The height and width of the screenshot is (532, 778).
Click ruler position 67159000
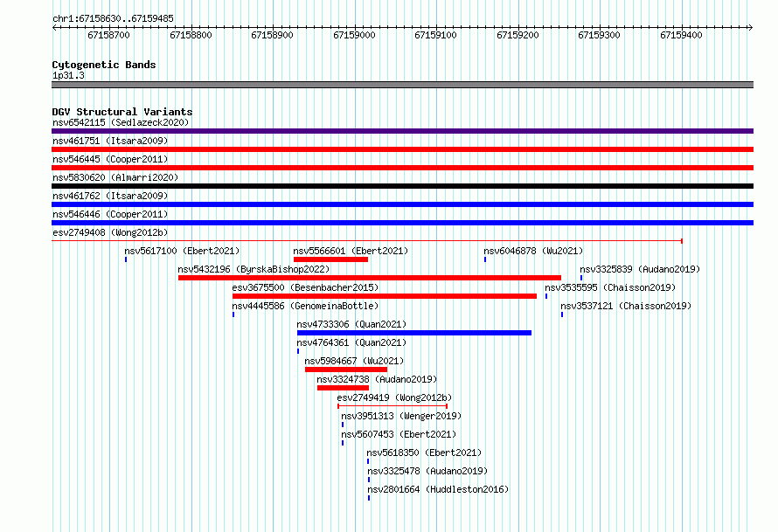coord(354,35)
